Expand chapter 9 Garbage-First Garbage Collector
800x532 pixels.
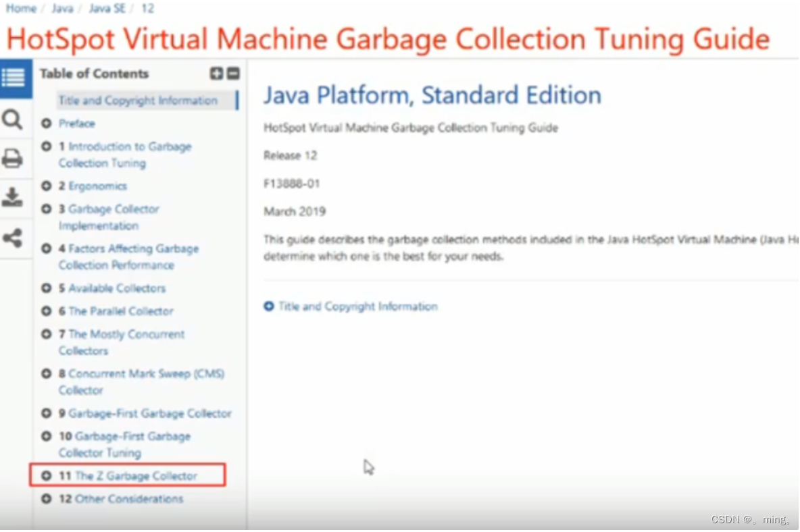point(47,413)
